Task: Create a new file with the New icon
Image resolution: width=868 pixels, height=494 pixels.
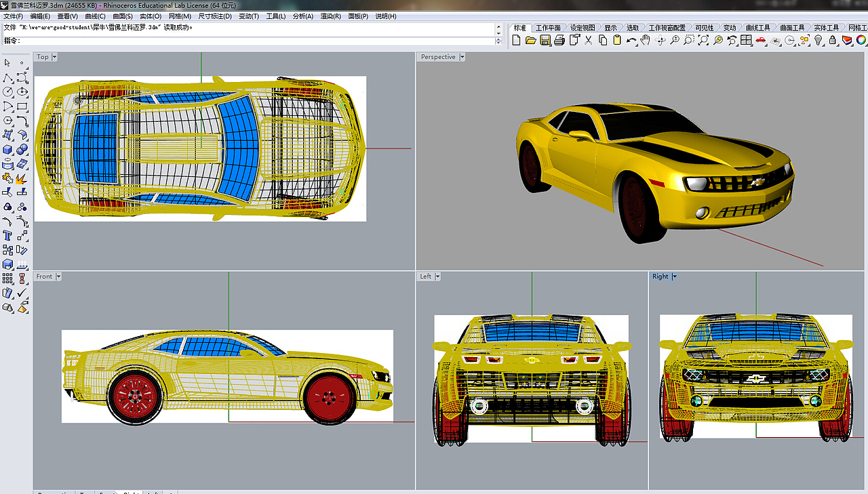Action: [x=516, y=41]
